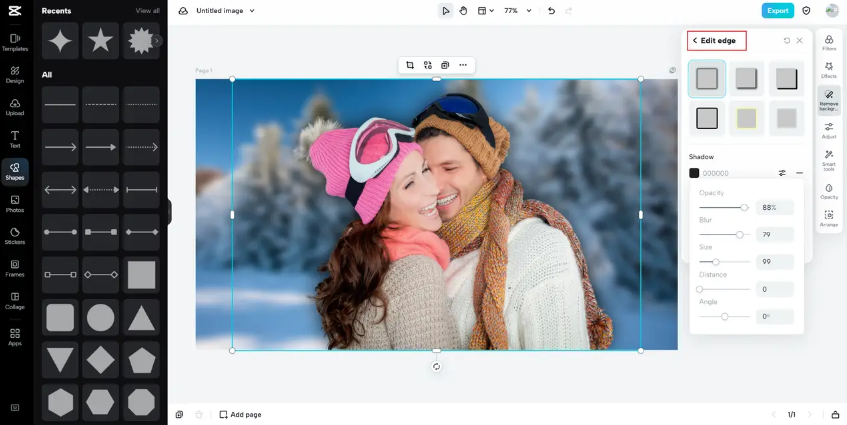Screen dimensions: 847x425
Task: Open the Smart tools panel
Action: [829, 161]
